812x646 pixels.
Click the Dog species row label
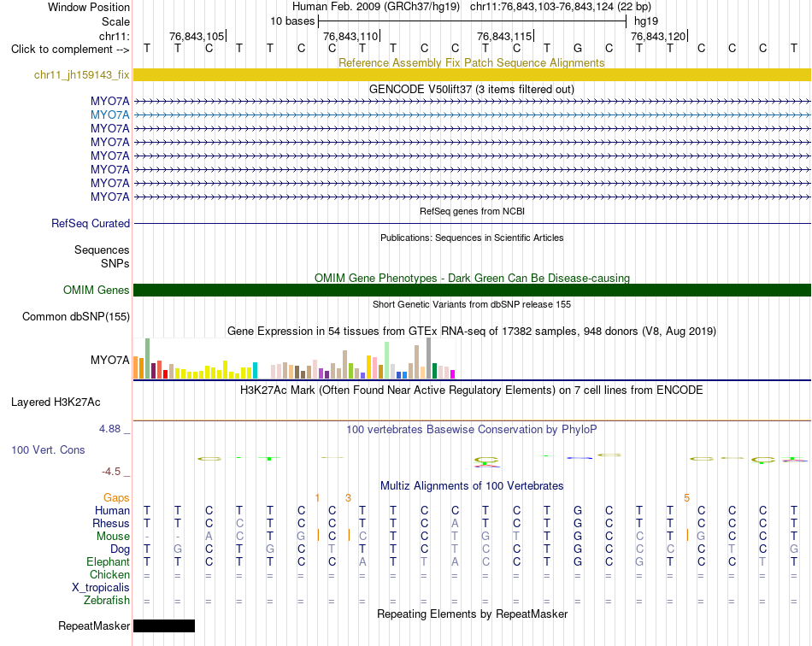point(120,549)
